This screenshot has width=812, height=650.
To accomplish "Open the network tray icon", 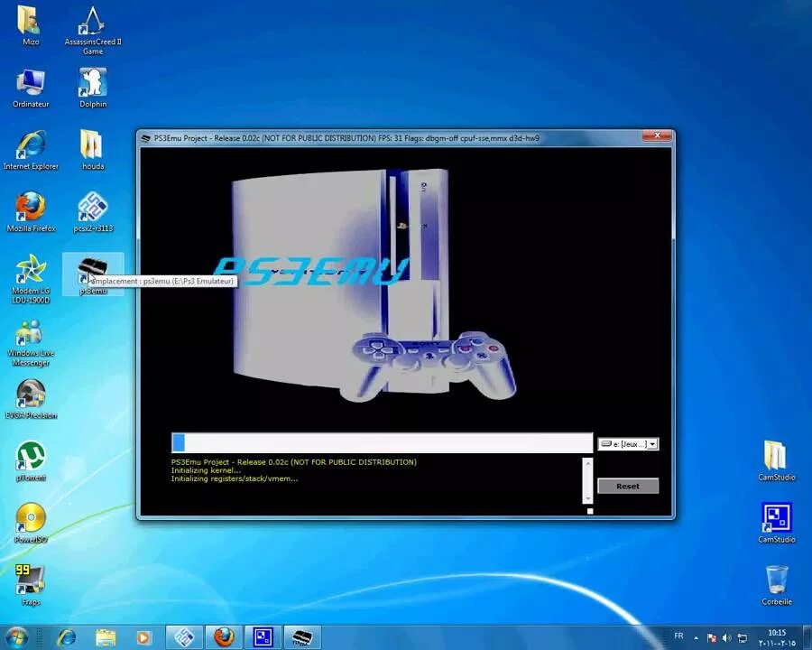I will click(x=743, y=638).
